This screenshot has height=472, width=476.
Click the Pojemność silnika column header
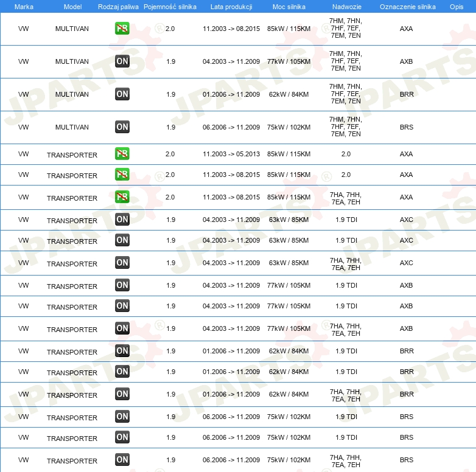[x=170, y=6]
